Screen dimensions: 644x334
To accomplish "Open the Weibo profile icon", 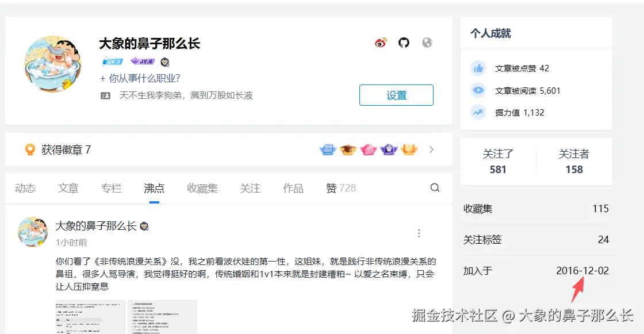I will pyautogui.click(x=379, y=42).
